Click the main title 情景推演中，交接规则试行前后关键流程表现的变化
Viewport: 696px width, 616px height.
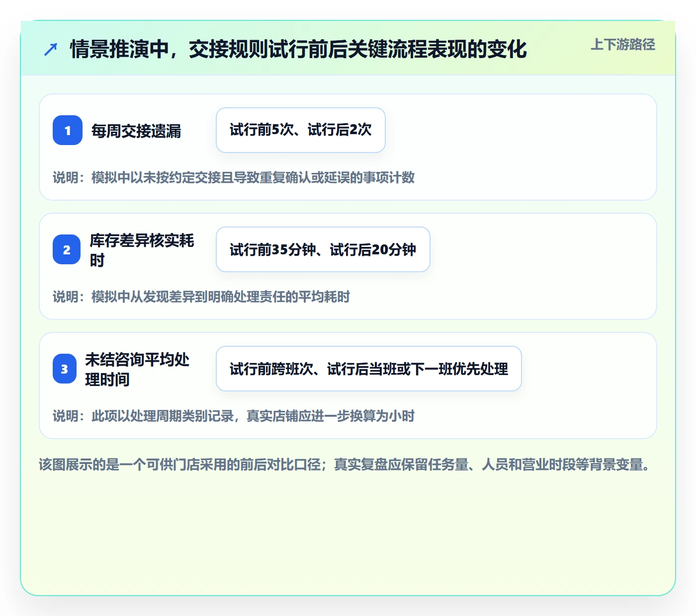(x=298, y=49)
